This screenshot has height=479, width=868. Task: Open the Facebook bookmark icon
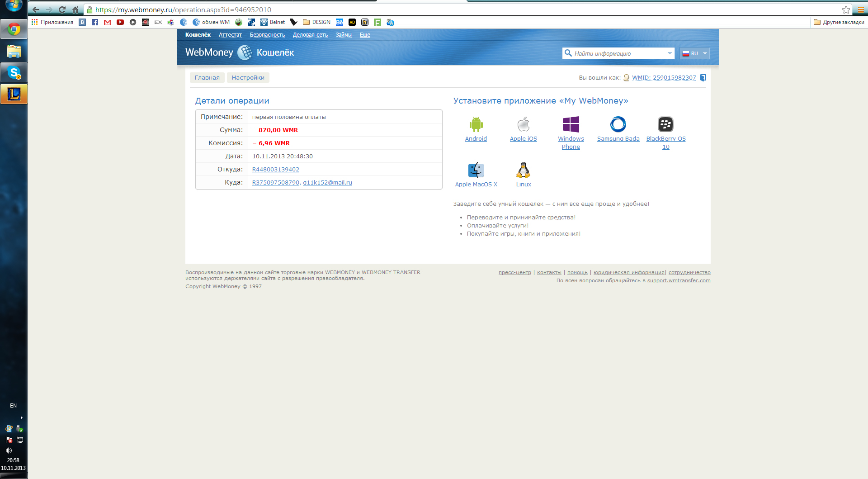(x=95, y=22)
